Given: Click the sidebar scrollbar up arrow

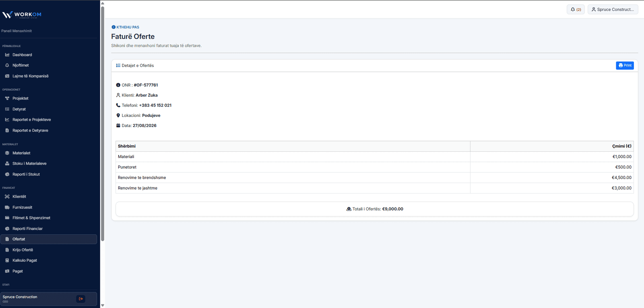Looking at the screenshot, I should pyautogui.click(x=103, y=3).
